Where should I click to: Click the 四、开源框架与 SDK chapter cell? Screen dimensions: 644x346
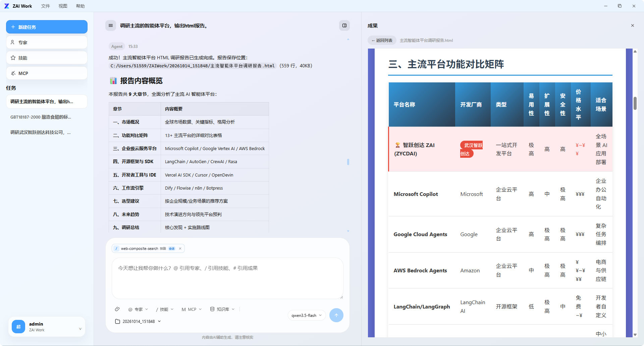(135, 161)
